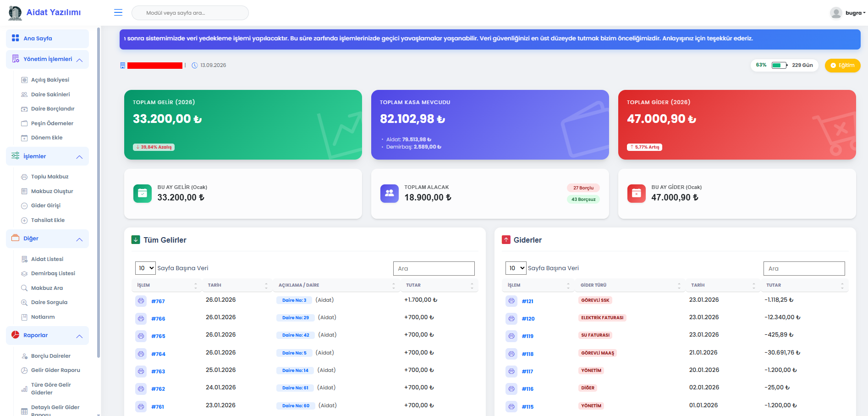
Task: Open rows-per-page dropdown in Giderler
Action: pyautogui.click(x=516, y=268)
